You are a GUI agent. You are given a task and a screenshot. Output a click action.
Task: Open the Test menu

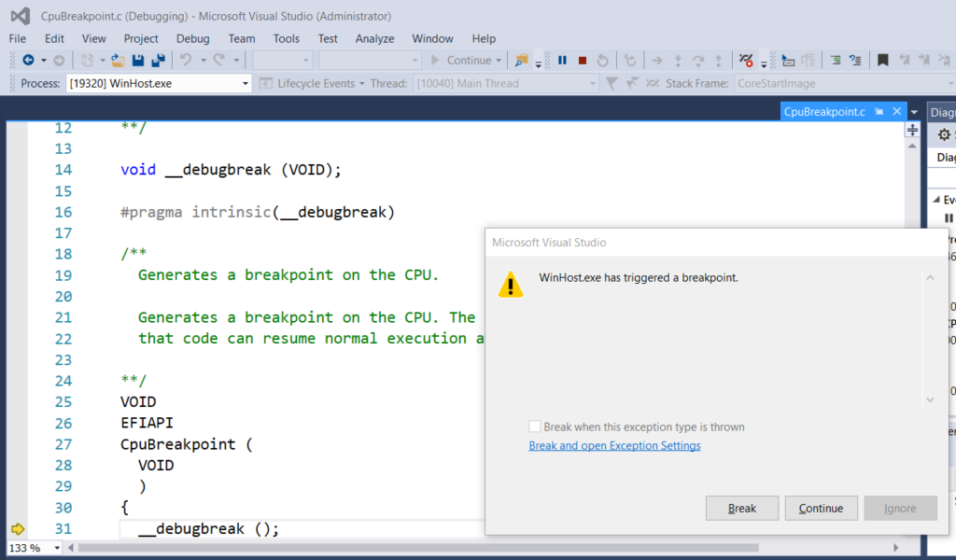(328, 38)
